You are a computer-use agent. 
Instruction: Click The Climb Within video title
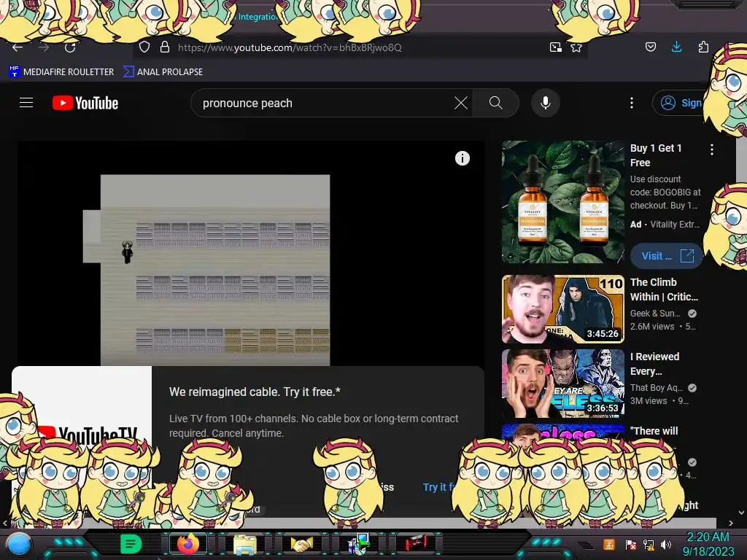click(664, 289)
